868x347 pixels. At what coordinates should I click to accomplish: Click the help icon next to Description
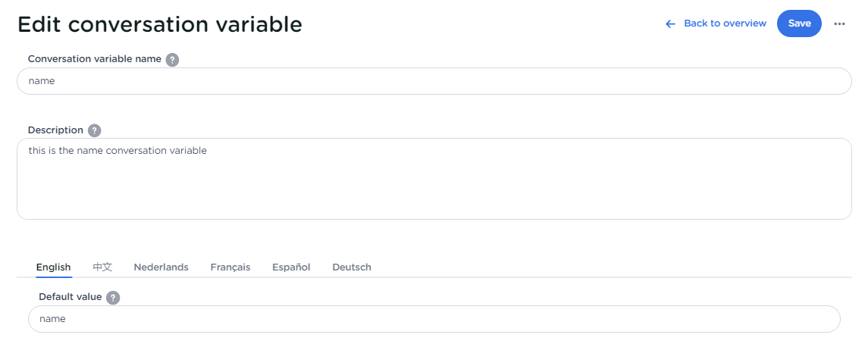(94, 130)
